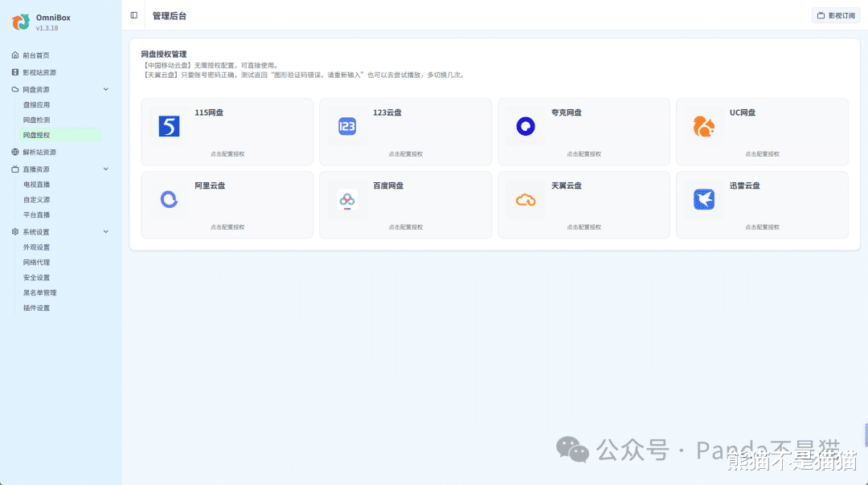The image size is (868, 485).
Task: Click the 迅雷云盘 bird icon
Action: pyautogui.click(x=703, y=200)
